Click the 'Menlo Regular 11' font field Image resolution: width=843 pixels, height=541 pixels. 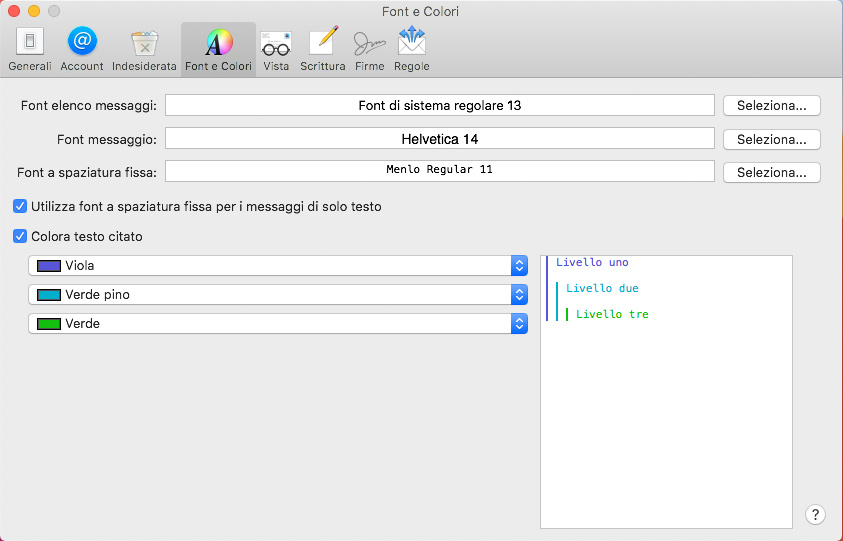440,172
